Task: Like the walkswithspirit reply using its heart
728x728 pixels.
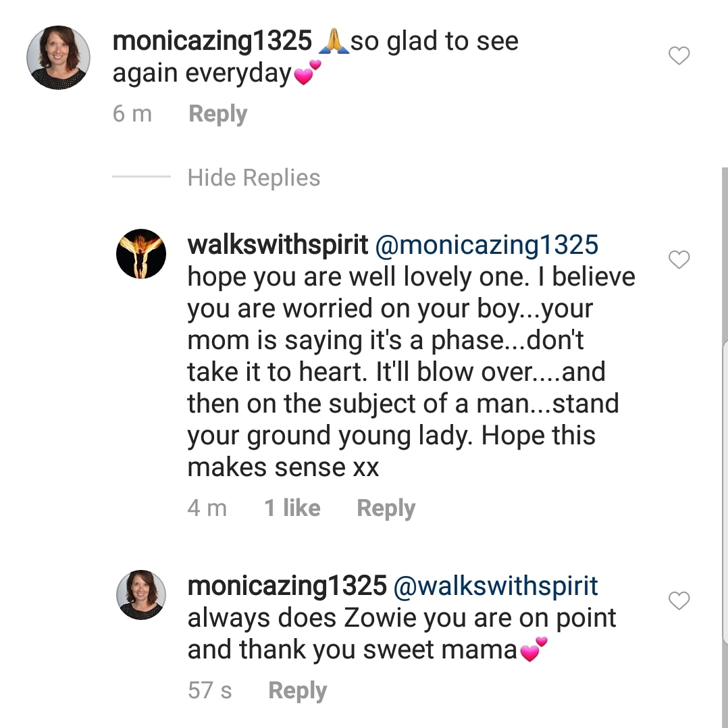Action: pos(679,259)
